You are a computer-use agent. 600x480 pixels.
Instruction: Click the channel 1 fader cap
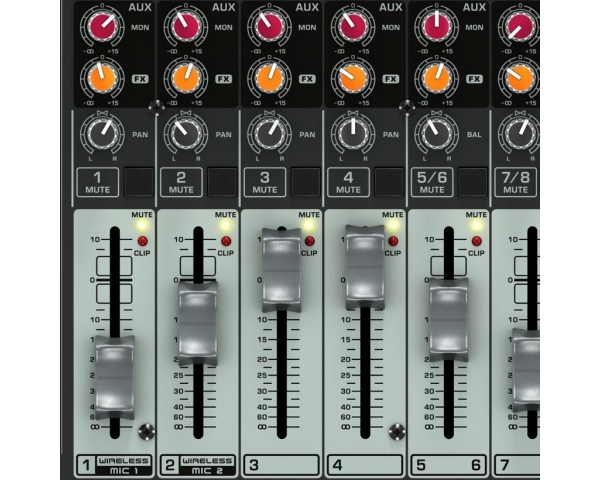click(x=114, y=377)
